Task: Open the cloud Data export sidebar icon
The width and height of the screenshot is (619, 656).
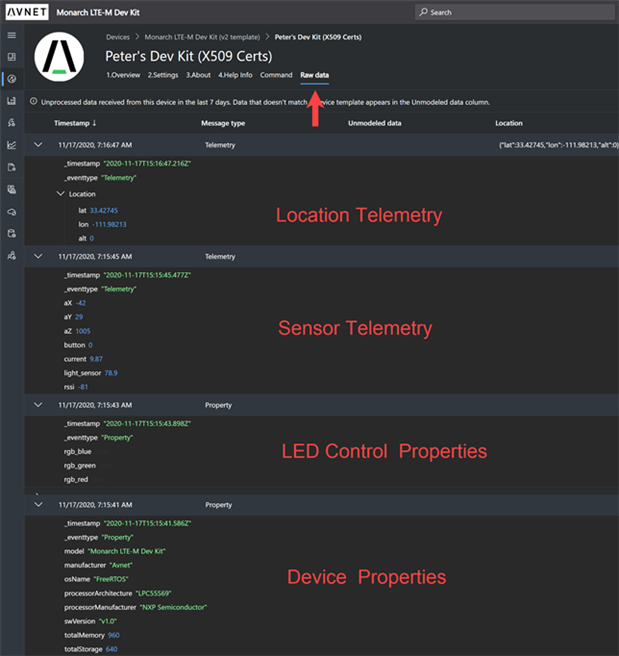Action: click(11, 211)
